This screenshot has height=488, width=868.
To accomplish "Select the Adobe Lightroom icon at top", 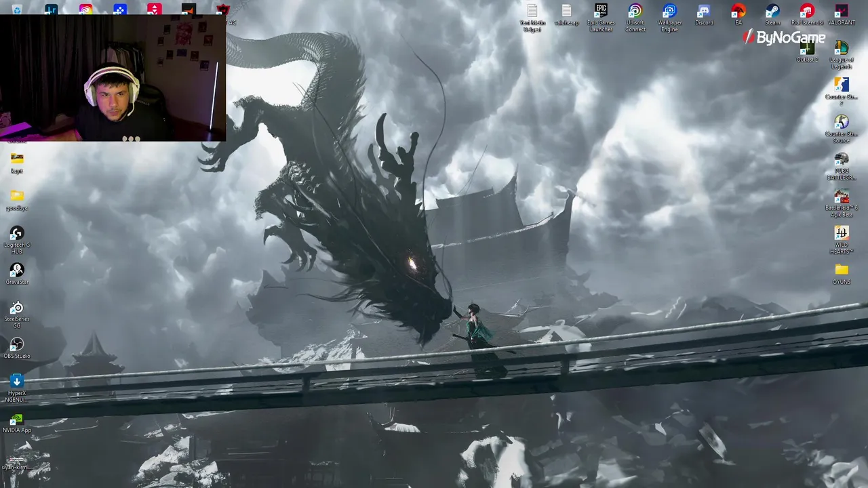I will [x=52, y=9].
